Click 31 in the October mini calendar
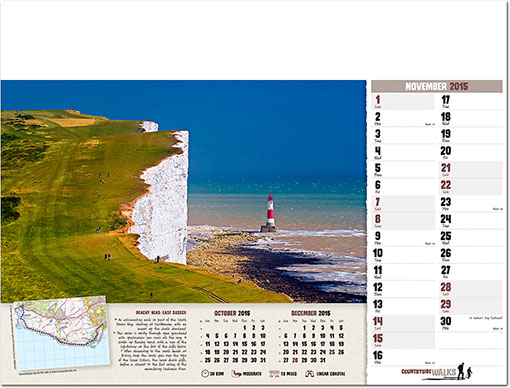This screenshot has width=510, height=388. (x=263, y=360)
